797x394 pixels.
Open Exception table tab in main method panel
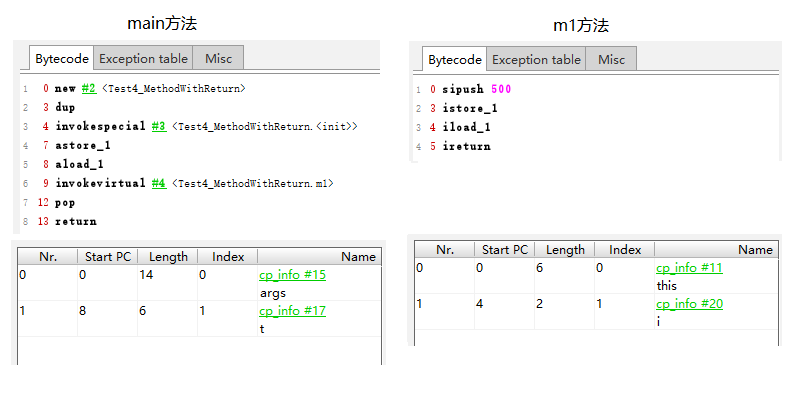(143, 58)
